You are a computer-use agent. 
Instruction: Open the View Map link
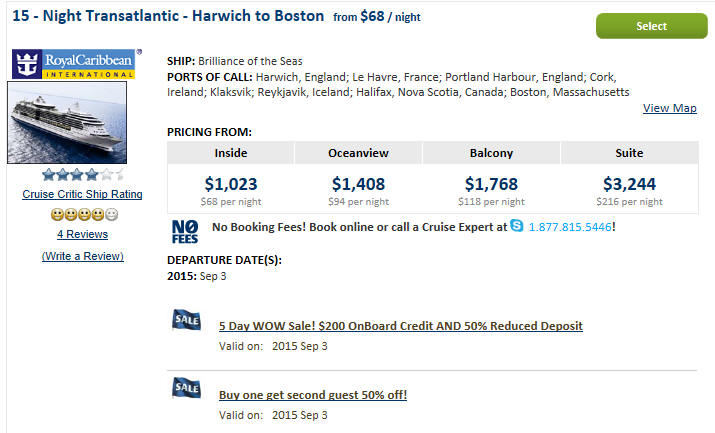[669, 108]
